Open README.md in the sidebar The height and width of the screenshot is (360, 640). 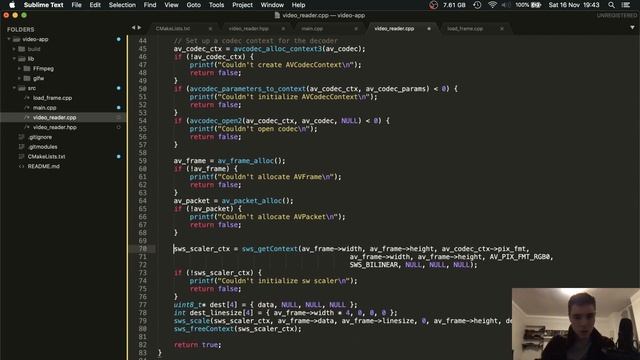(x=43, y=167)
